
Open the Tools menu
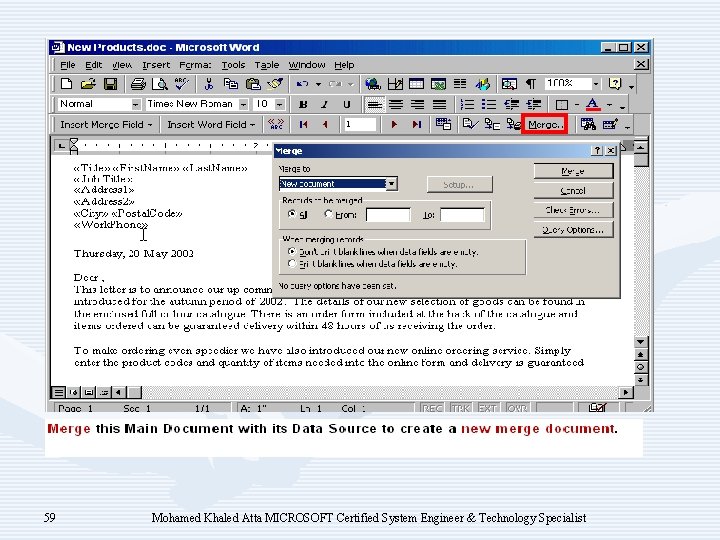[233, 65]
